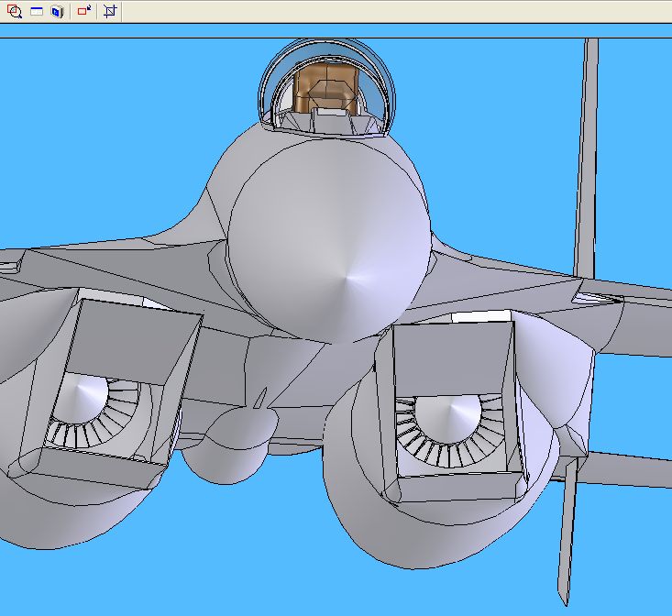Click the blue 3D box view icon
Image resolution: width=672 pixels, height=616 pixels.
[57, 12]
